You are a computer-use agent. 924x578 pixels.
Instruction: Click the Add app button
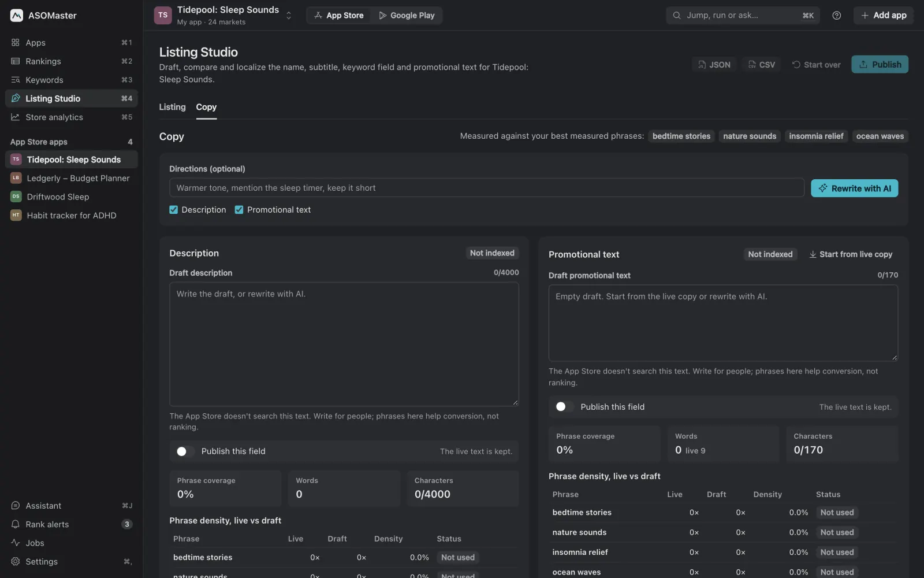pyautogui.click(x=883, y=16)
